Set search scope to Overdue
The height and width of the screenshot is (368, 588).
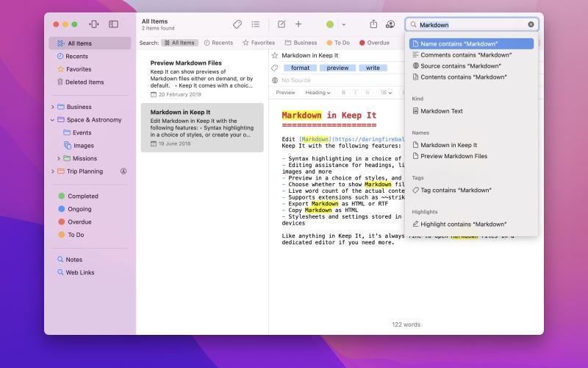[x=374, y=43]
